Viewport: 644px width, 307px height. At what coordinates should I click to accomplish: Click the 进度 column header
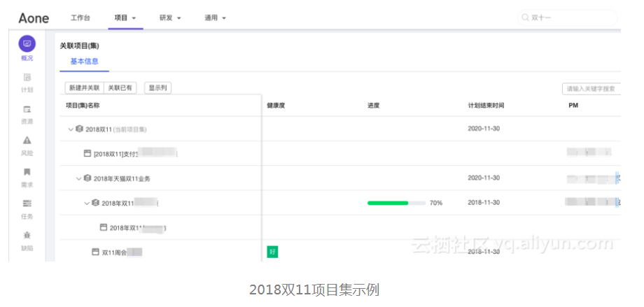click(x=373, y=106)
